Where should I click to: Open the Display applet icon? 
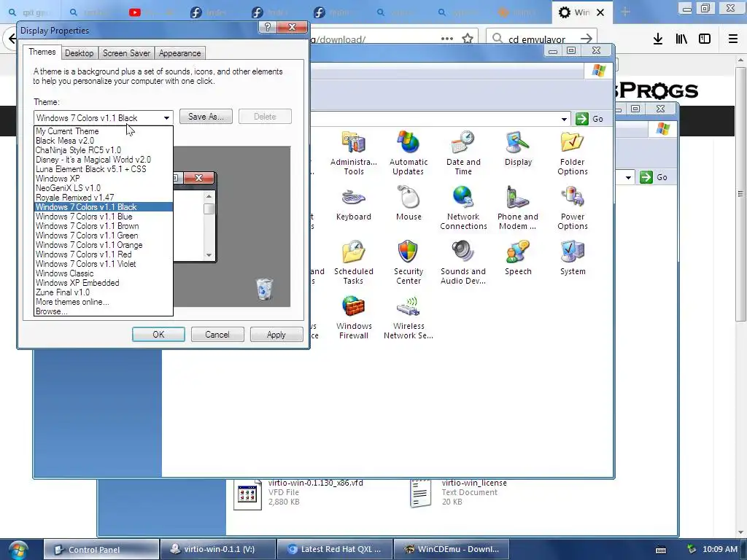point(518,149)
